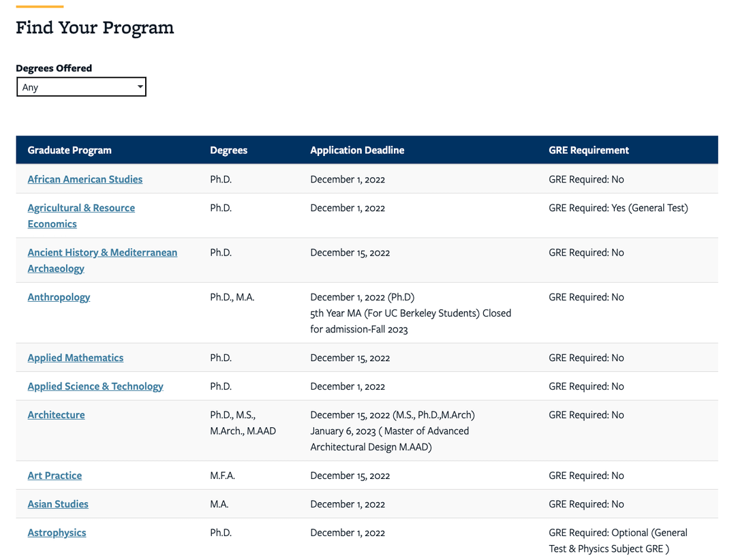Screen dimensions: 736x560
Task: Click Applied Science & Technology's 'Ph.D.' cell
Action: 221,386
